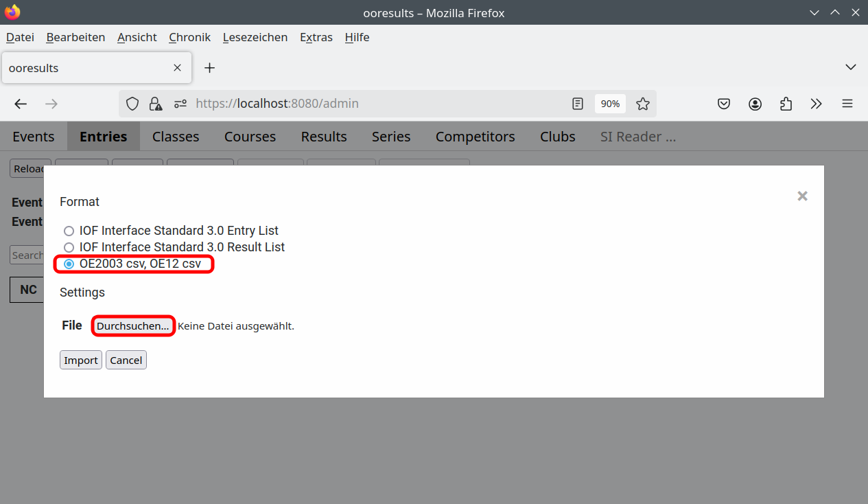Open the Bearbeiten menu
The width and height of the screenshot is (868, 504).
(x=75, y=37)
